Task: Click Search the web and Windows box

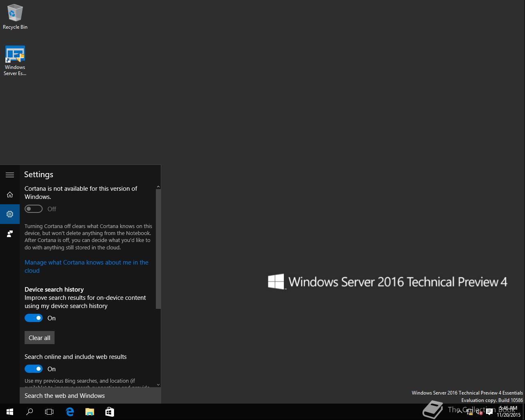Action: [90, 396]
